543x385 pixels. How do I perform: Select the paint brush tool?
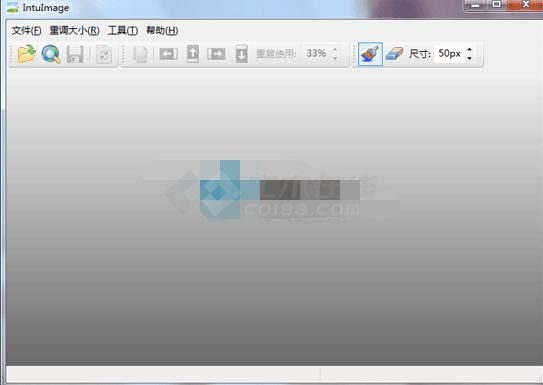[370, 54]
